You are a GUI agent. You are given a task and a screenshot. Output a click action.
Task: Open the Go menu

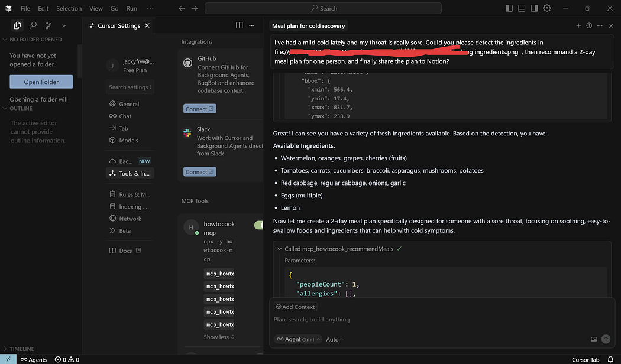pyautogui.click(x=115, y=8)
